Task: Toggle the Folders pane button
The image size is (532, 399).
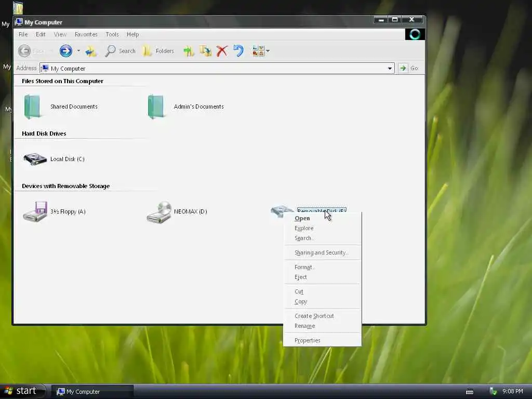Action: point(158,51)
